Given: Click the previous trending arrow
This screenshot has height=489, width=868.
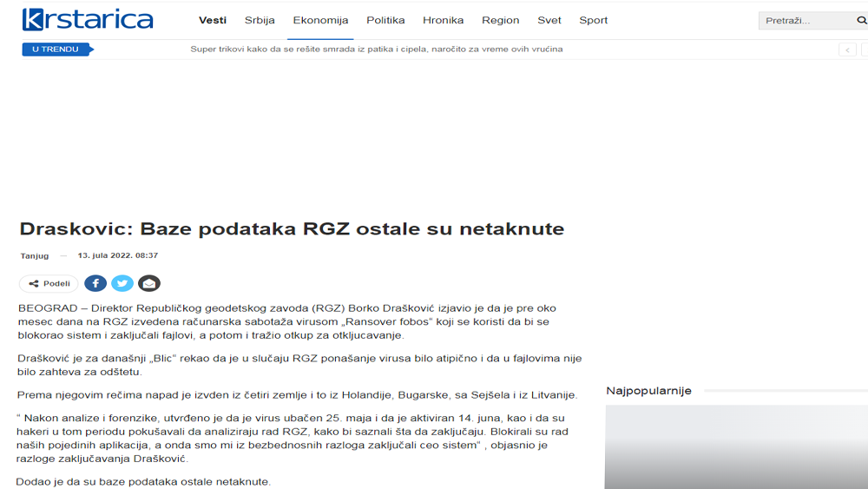Looking at the screenshot, I should click(x=847, y=50).
